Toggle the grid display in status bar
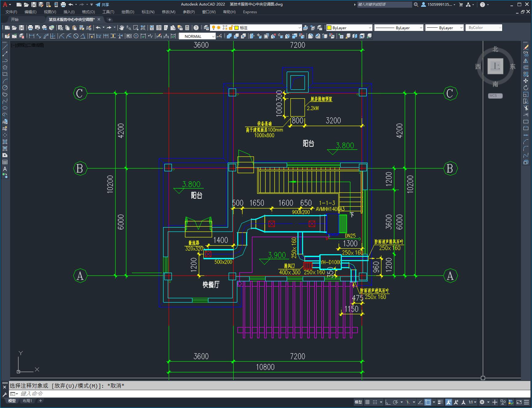 367,402
